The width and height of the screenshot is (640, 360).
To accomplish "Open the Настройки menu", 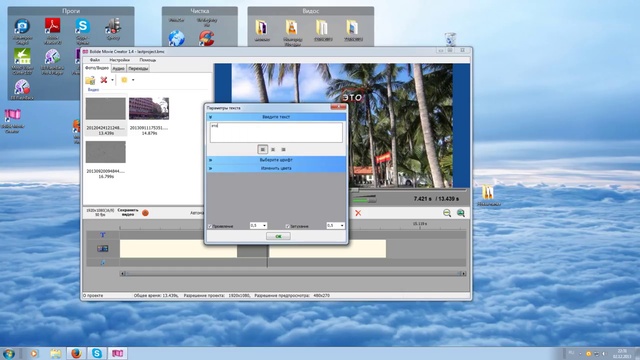I will coord(120,60).
